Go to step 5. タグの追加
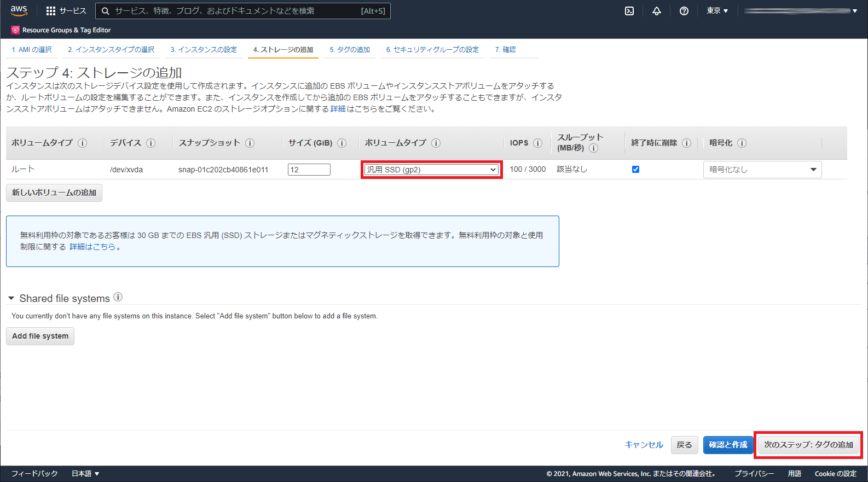The image size is (868, 482). (350, 50)
